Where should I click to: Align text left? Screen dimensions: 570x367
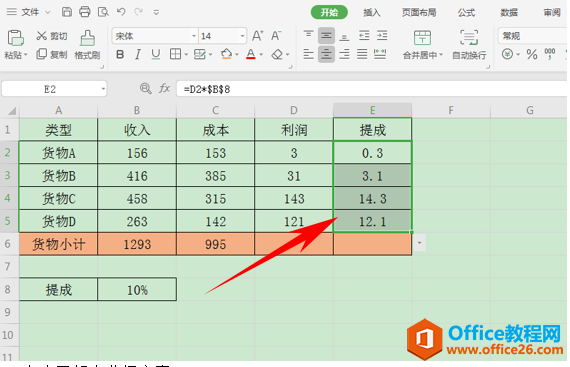[308, 55]
